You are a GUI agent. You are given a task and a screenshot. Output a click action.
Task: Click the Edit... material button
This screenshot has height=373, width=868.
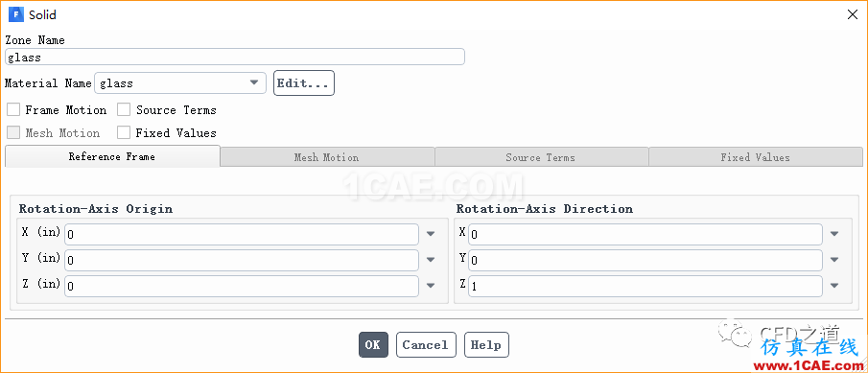[x=303, y=83]
